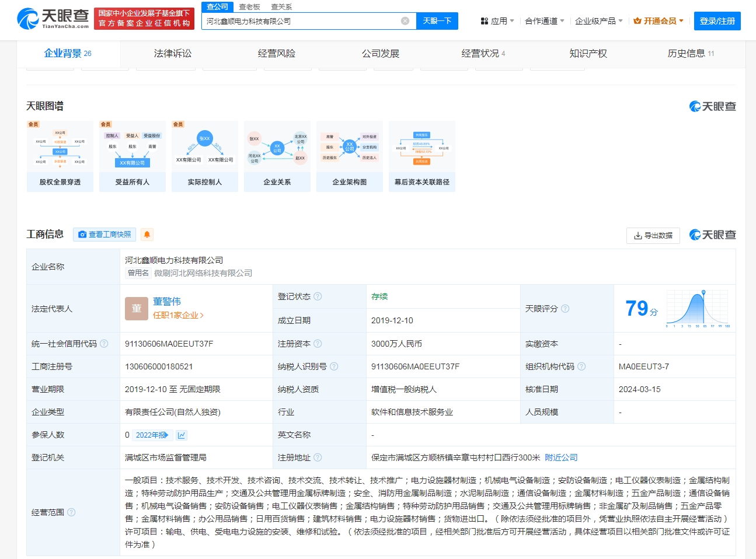Click the 登录/注册 button

717,21
